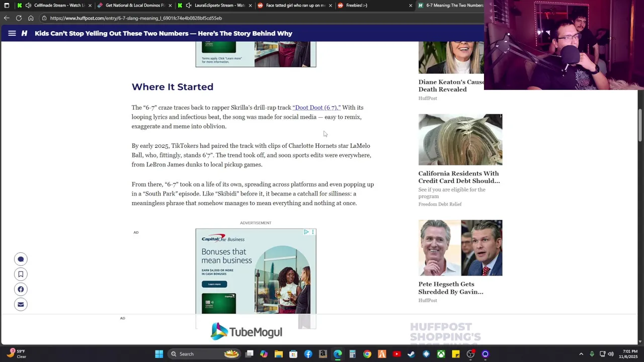Image resolution: width=644 pixels, height=362 pixels.
Task: Click the HuffPost H logo
Action: click(x=24, y=33)
